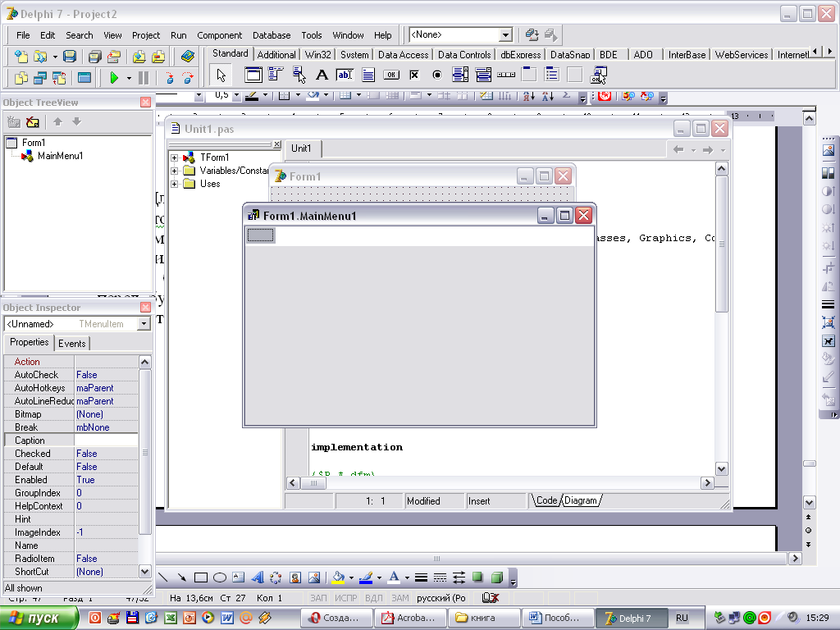Open the Component menu
840x630 pixels.
click(219, 35)
